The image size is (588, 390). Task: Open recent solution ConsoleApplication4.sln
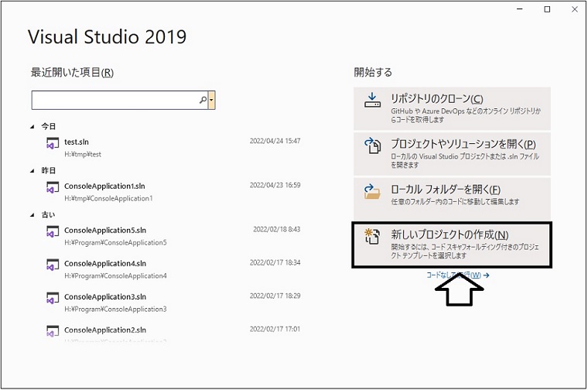pyautogui.click(x=104, y=264)
